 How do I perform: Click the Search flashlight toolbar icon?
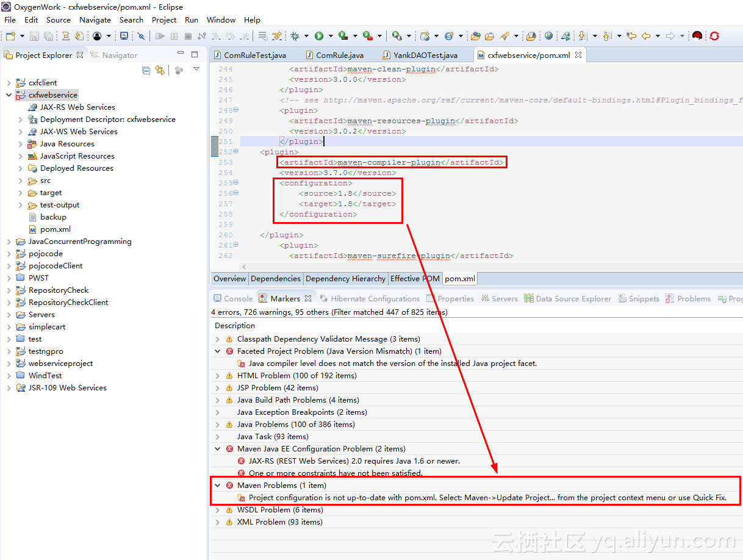click(504, 36)
